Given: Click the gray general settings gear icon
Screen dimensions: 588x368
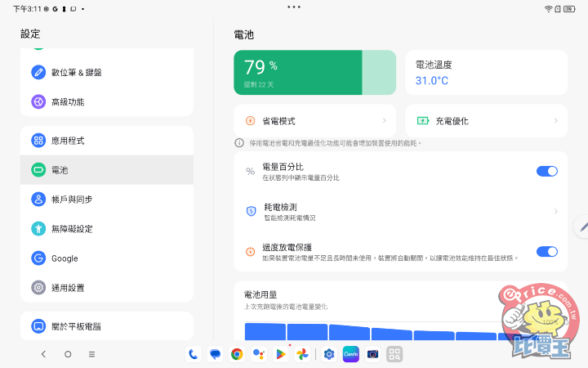Looking at the screenshot, I should point(38,288).
